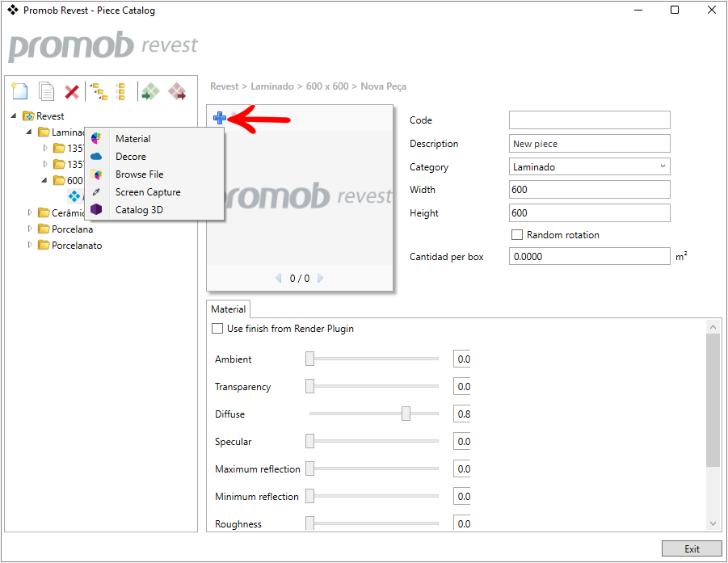The width and height of the screenshot is (728, 563).
Task: Click the Decore cloud icon
Action: [96, 157]
